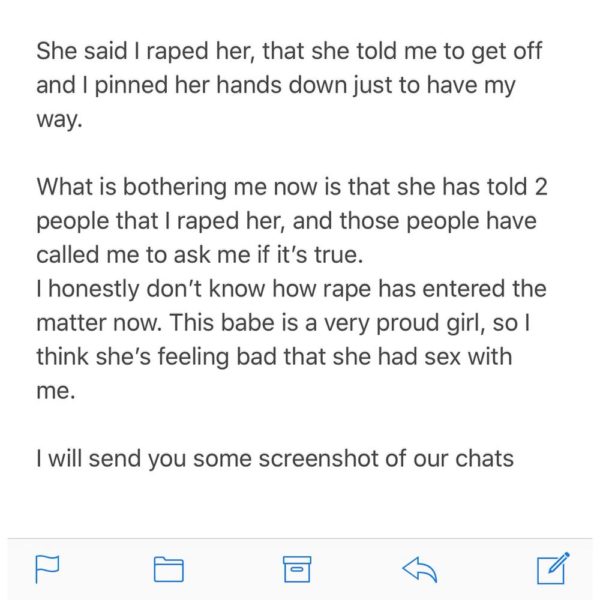This screenshot has width=600, height=600.
Task: Click the words "matter now." in the body
Action: coord(99,323)
